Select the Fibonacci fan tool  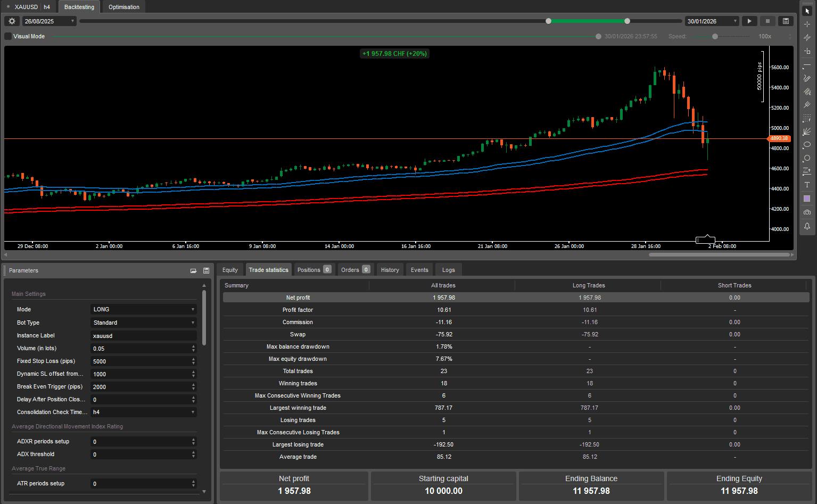point(807,131)
